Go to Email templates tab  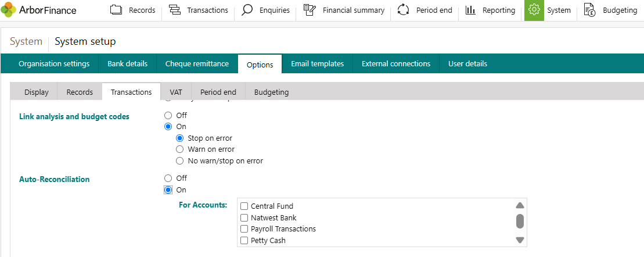pyautogui.click(x=318, y=64)
